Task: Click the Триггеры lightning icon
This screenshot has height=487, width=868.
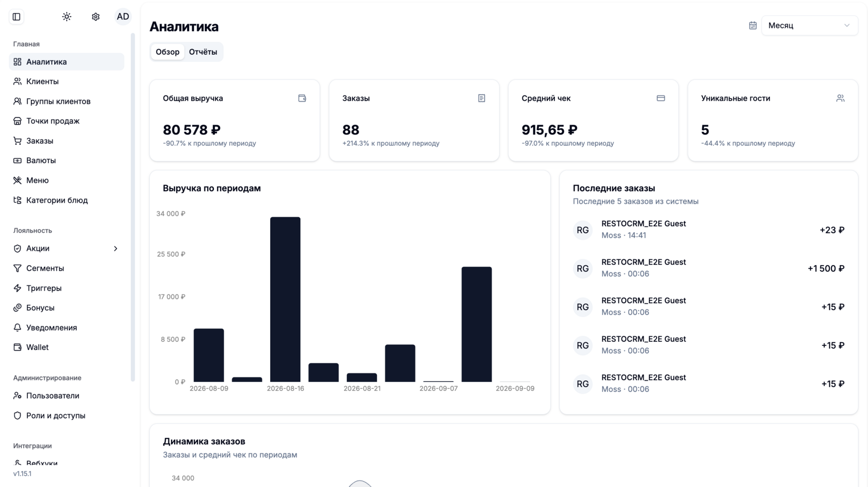Action: (x=18, y=288)
